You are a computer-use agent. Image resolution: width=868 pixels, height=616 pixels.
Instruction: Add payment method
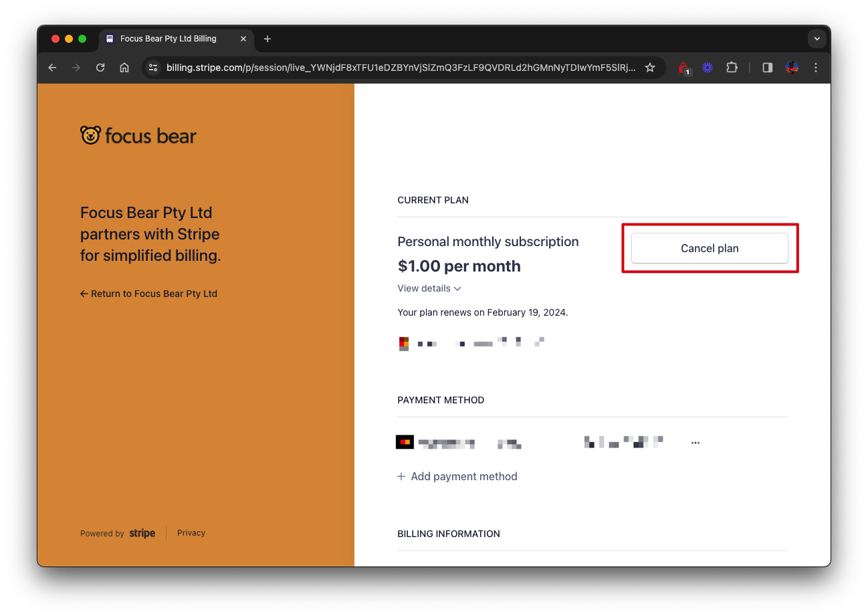(457, 476)
